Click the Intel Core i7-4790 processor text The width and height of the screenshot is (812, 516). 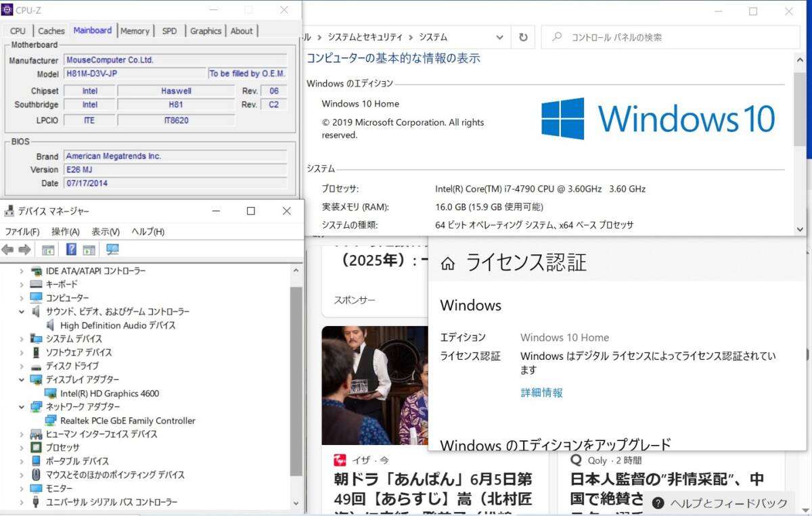541,189
